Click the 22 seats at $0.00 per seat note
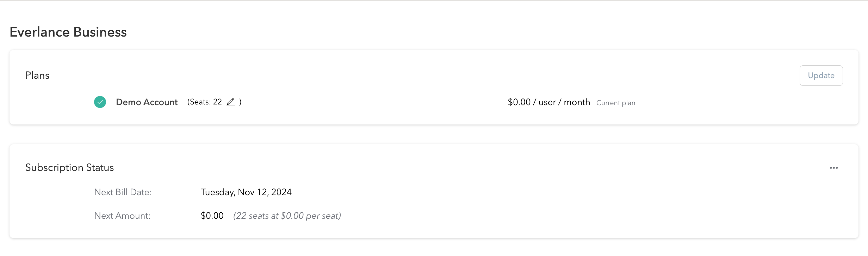This screenshot has height=256, width=868. point(287,216)
